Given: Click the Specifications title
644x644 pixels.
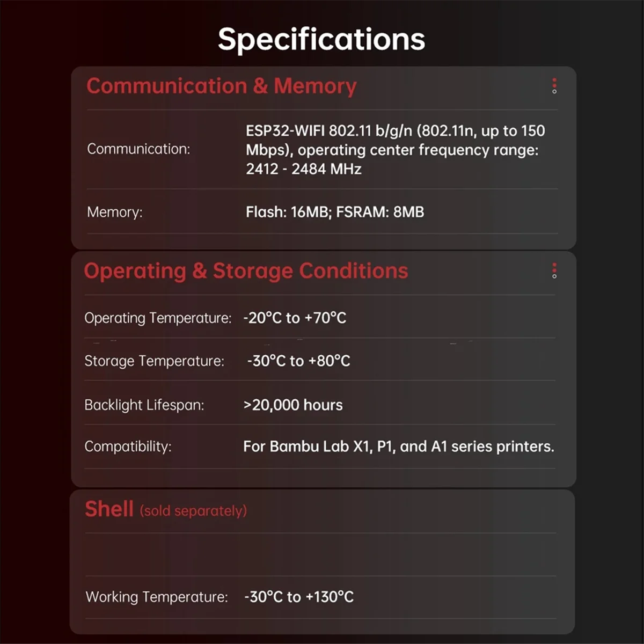Looking at the screenshot, I should (x=321, y=39).
